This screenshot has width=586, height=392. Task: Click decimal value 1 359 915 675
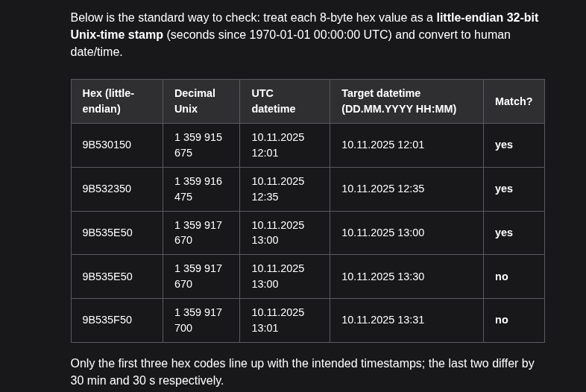pyautogui.click(x=198, y=145)
